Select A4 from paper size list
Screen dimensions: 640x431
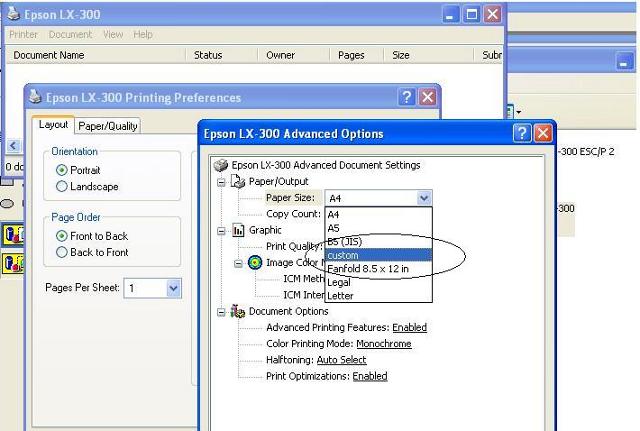click(x=378, y=214)
